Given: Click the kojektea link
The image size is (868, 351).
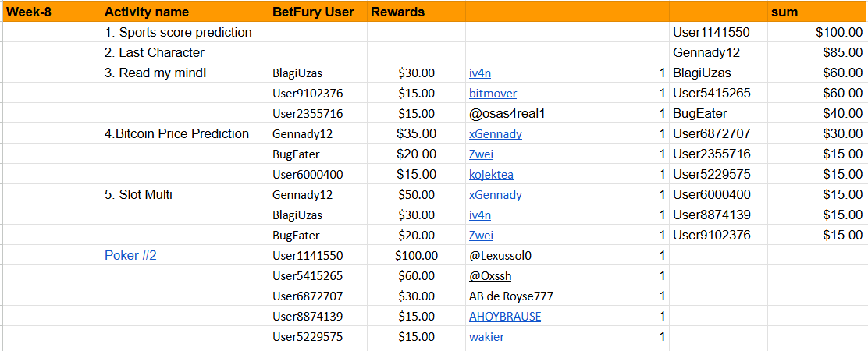Looking at the screenshot, I should (x=491, y=175).
